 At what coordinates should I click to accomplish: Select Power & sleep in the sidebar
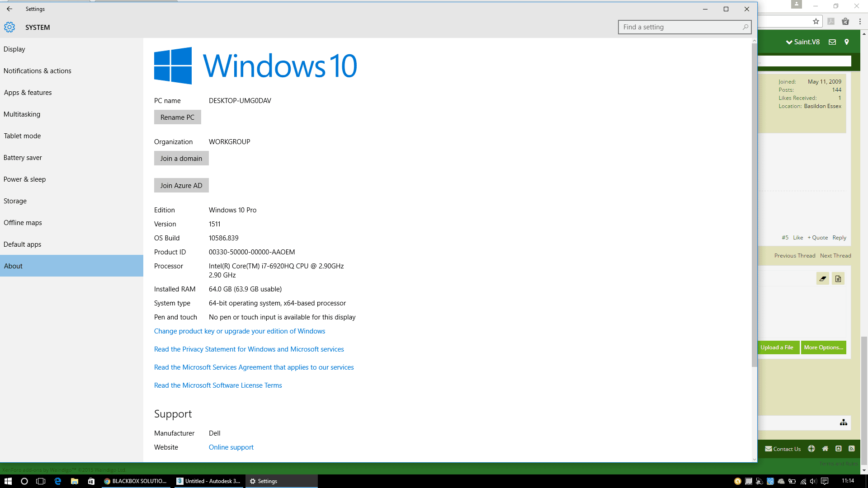(71, 179)
